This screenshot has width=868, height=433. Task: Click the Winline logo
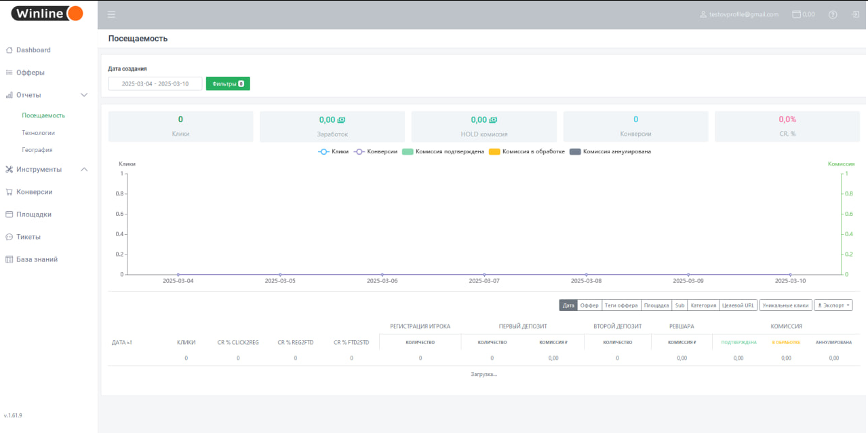[x=47, y=14]
